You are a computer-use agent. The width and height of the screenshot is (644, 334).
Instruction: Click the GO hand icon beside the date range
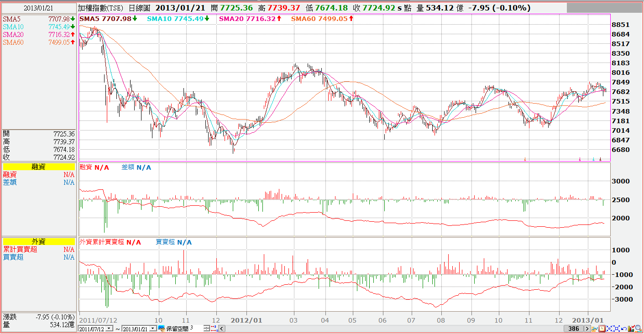[161, 329]
